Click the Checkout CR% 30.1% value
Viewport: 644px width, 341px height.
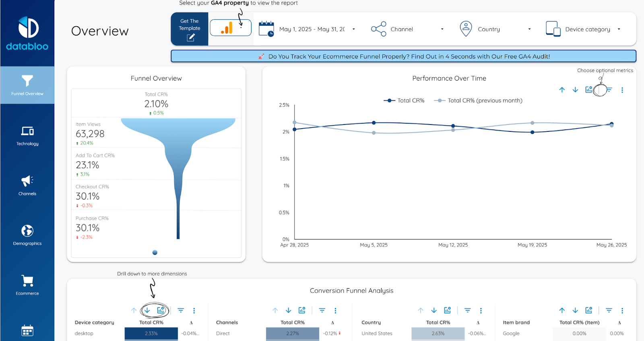(x=87, y=196)
